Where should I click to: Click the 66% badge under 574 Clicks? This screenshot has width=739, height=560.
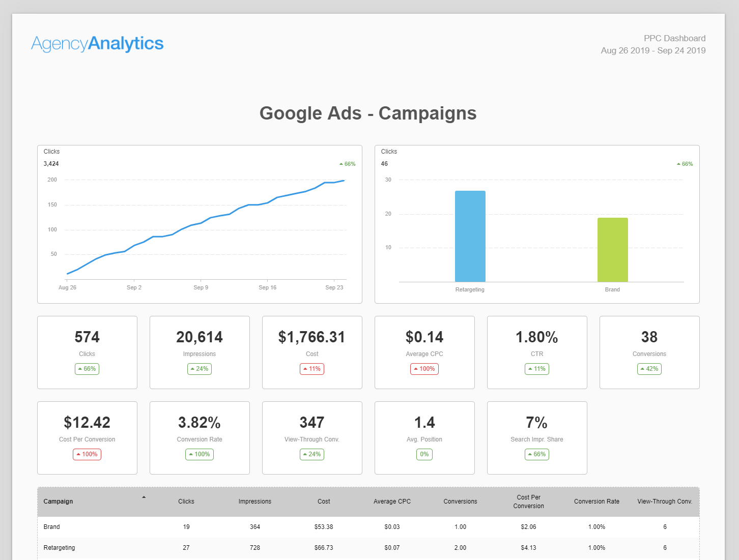tap(87, 369)
